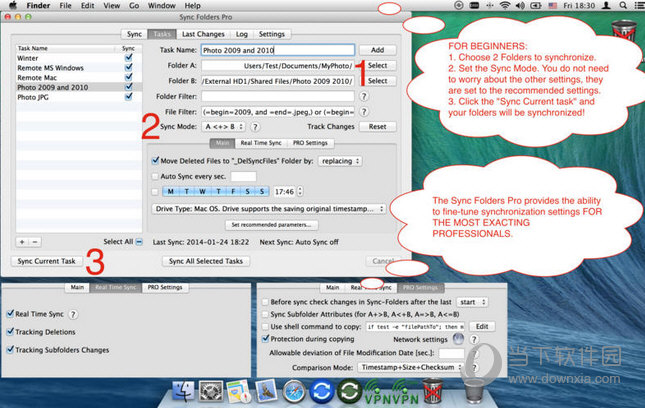
Task: Open the user account menu icon
Action: click(606, 5)
